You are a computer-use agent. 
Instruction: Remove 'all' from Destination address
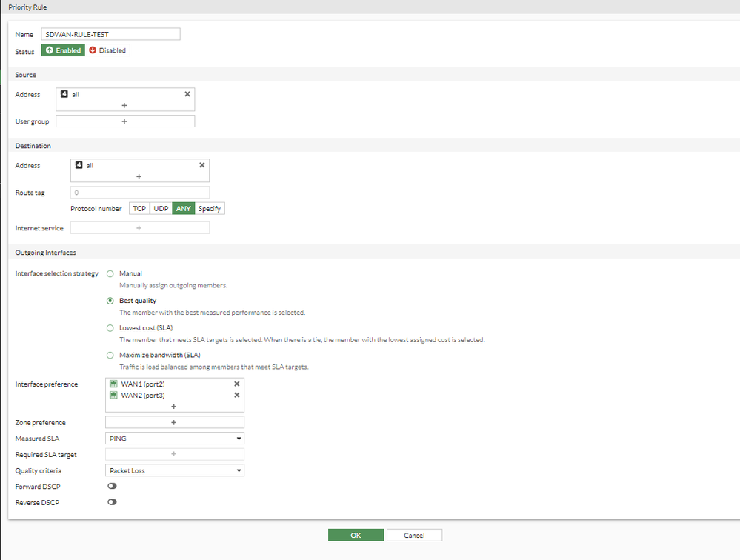202,165
